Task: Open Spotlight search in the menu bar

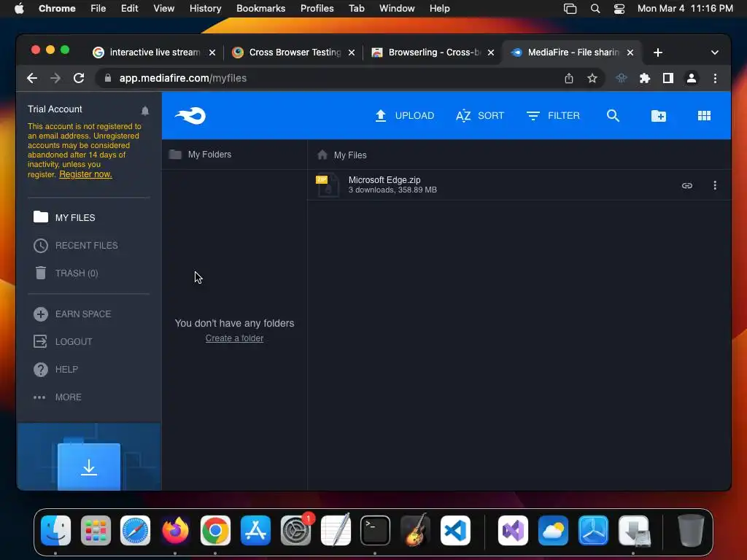Action: click(595, 8)
